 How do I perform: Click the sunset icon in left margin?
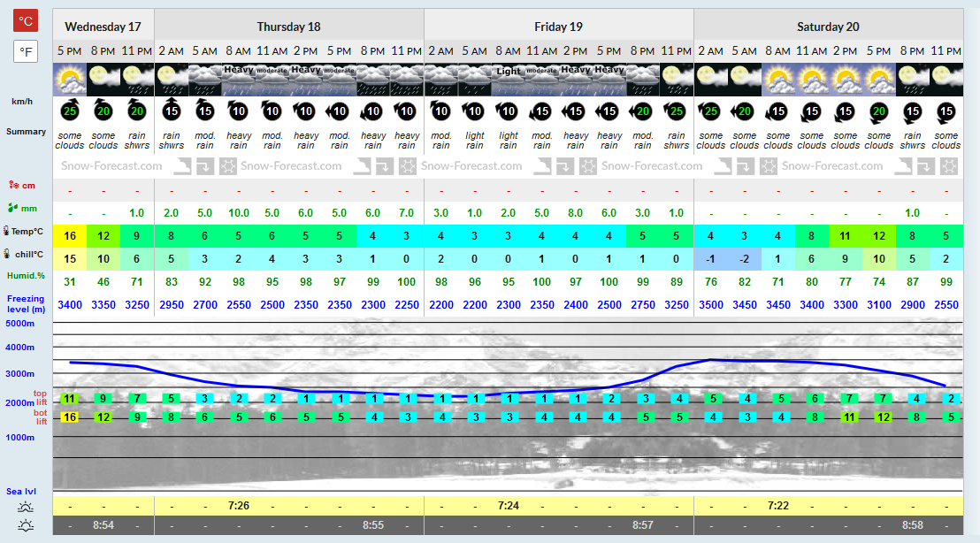(x=26, y=525)
